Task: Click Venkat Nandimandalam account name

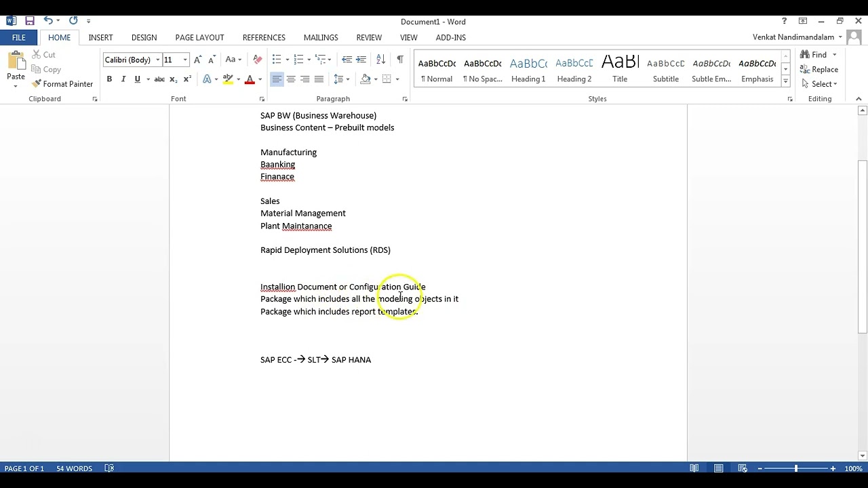Action: tap(793, 37)
